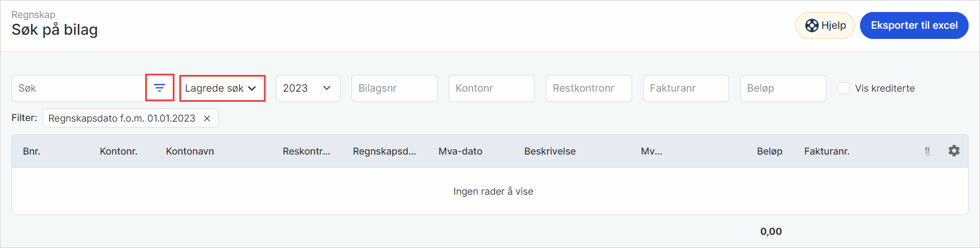Image resolution: width=980 pixels, height=248 pixels.
Task: Sort by Kontonavn column header
Action: [x=190, y=152]
